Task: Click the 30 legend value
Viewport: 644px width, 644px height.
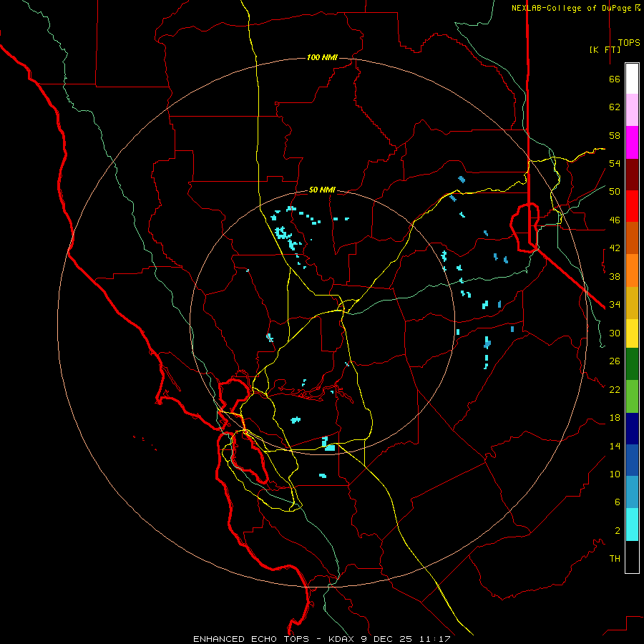Action: [615, 333]
